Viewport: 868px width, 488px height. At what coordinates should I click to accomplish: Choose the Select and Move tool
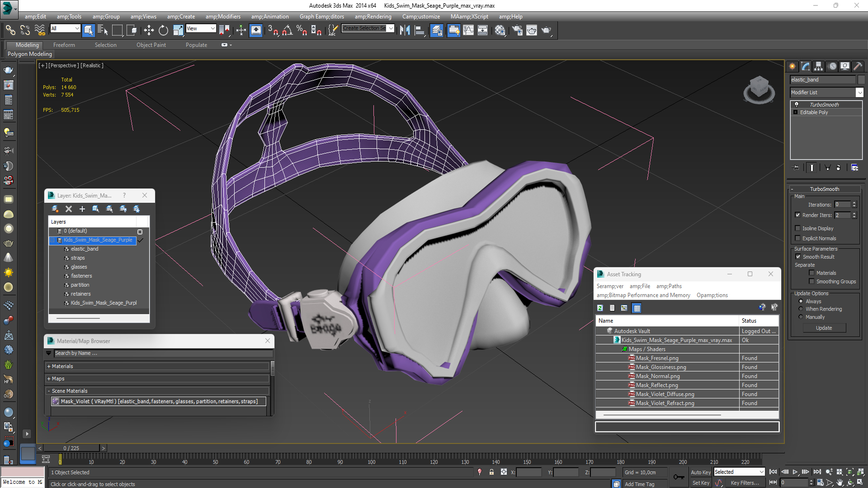[x=149, y=30]
